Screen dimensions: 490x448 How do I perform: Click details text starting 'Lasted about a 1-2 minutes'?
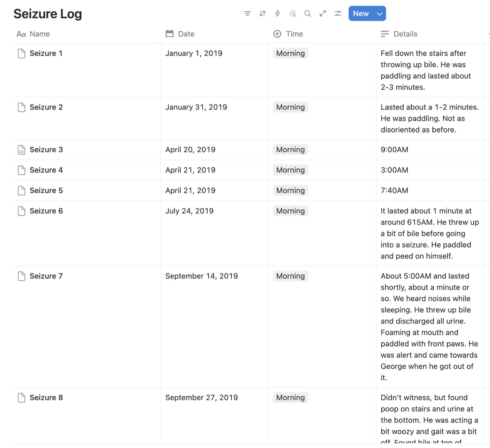430,118
